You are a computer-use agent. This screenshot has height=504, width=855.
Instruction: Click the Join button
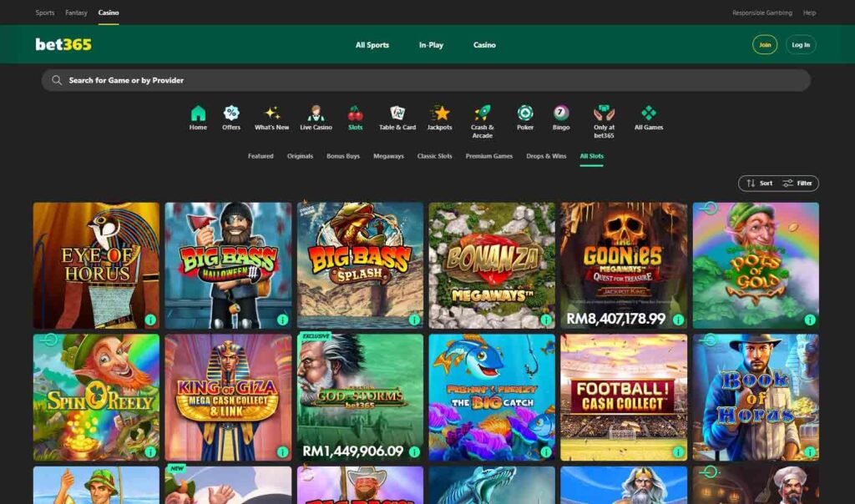765,45
